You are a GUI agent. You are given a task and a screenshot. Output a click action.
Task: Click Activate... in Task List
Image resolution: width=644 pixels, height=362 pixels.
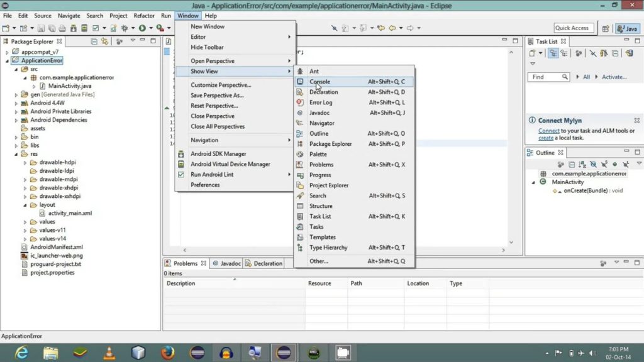point(614,77)
